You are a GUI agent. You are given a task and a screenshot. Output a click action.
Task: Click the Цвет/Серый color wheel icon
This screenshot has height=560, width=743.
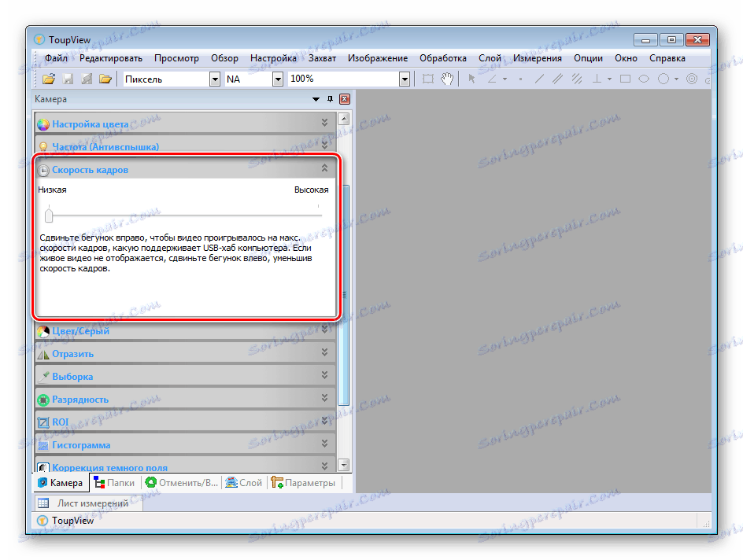[43, 331]
